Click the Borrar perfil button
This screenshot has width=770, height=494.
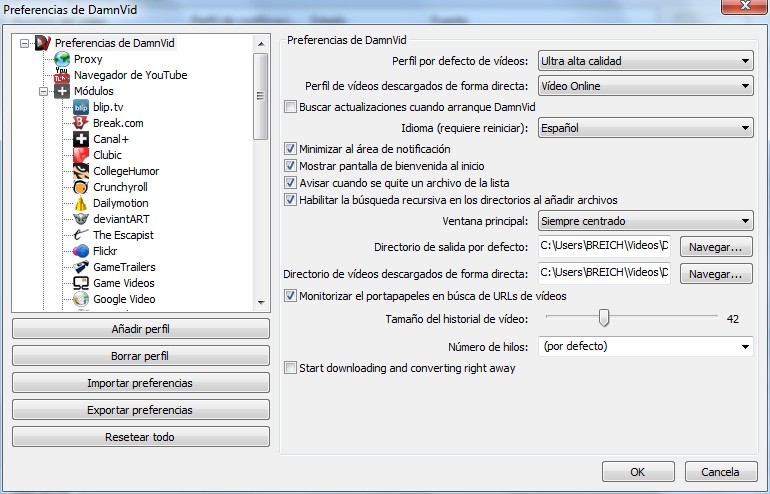pyautogui.click(x=141, y=356)
